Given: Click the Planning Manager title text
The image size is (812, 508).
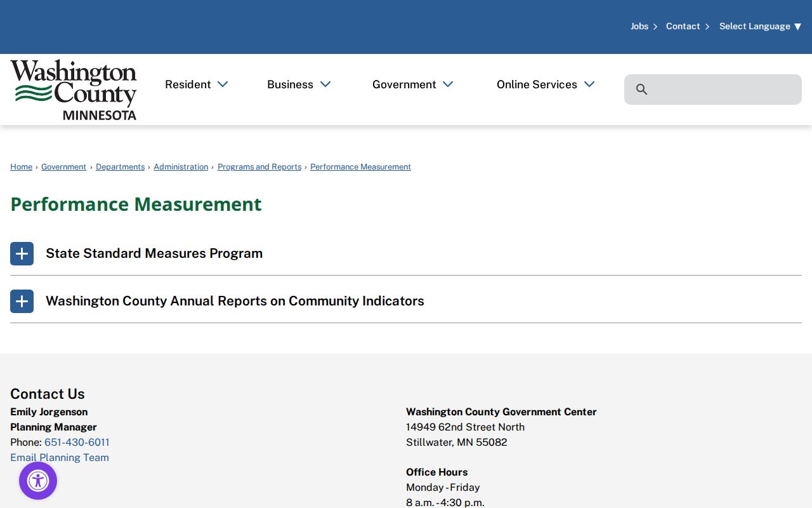Looking at the screenshot, I should coord(53,427).
